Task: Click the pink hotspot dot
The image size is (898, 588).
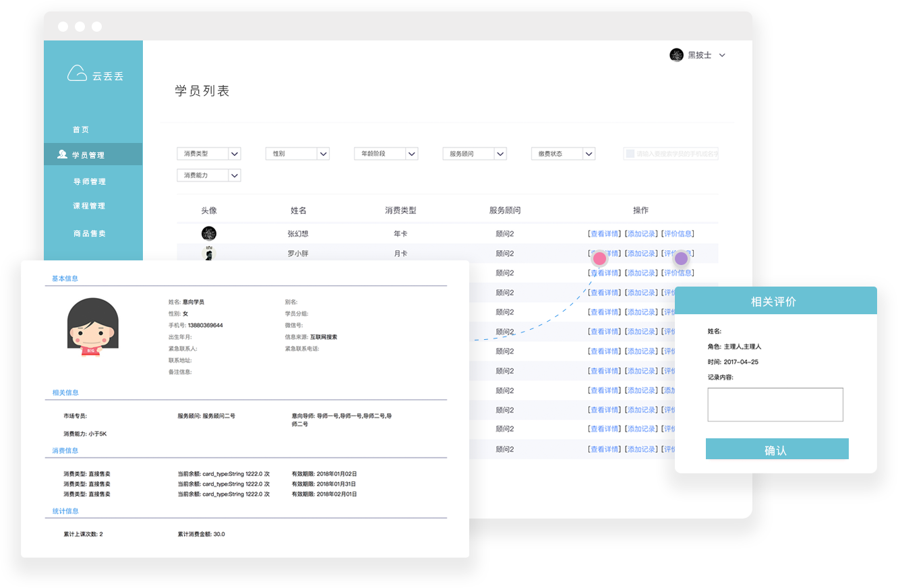Action: tap(599, 258)
